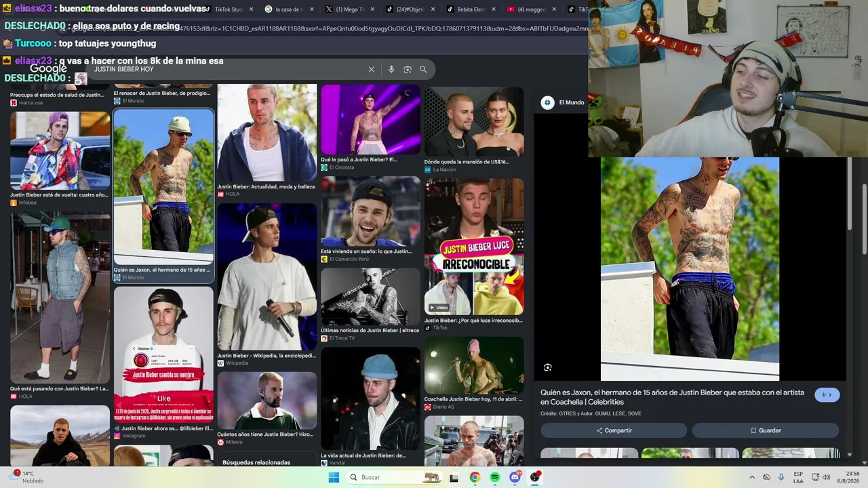Click the cloud sync off tray icon
Viewport: 868px width, 488px height.
[x=766, y=477]
